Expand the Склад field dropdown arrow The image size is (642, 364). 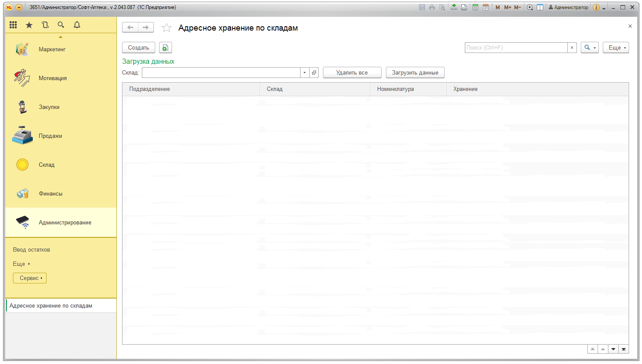tap(304, 73)
